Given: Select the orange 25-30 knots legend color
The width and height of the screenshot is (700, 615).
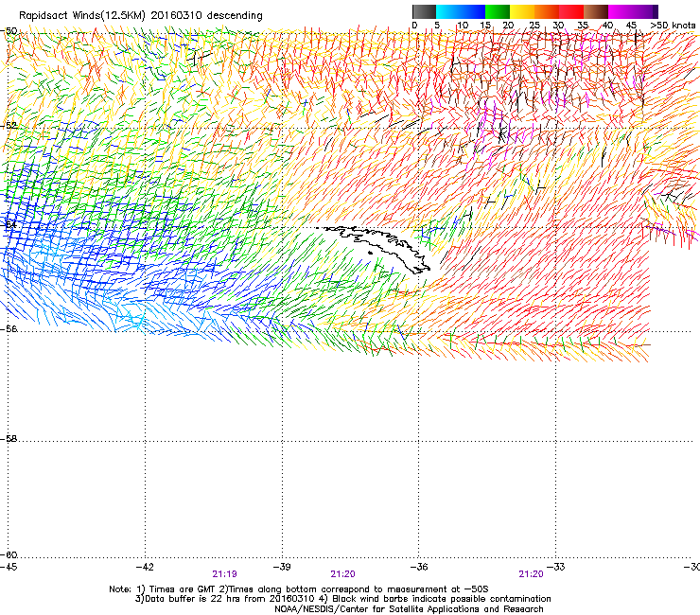Looking at the screenshot, I should pyautogui.click(x=547, y=11).
